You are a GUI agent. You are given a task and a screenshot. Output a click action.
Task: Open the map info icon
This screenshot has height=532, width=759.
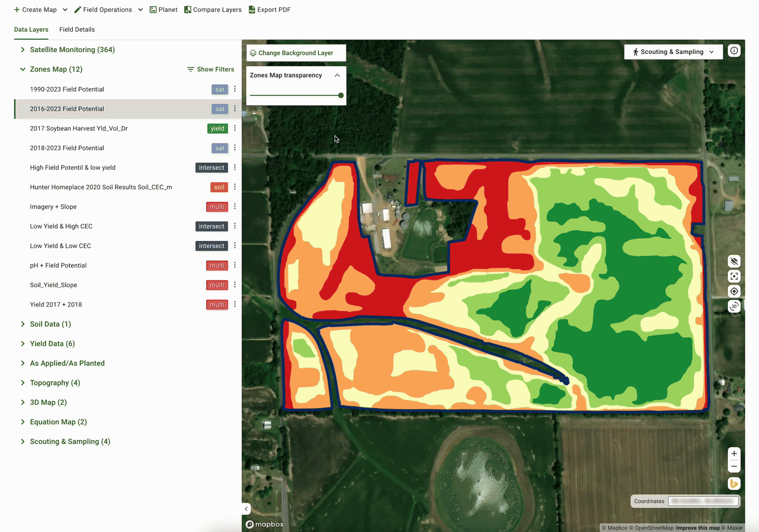point(734,51)
